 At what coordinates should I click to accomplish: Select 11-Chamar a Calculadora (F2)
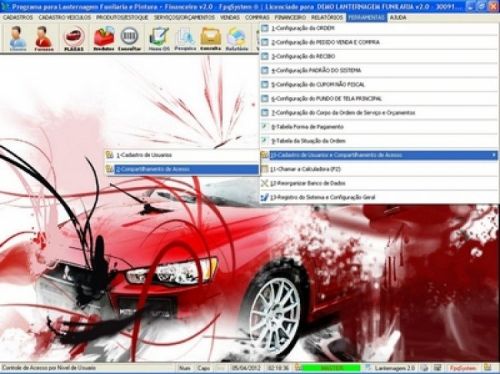(x=379, y=169)
